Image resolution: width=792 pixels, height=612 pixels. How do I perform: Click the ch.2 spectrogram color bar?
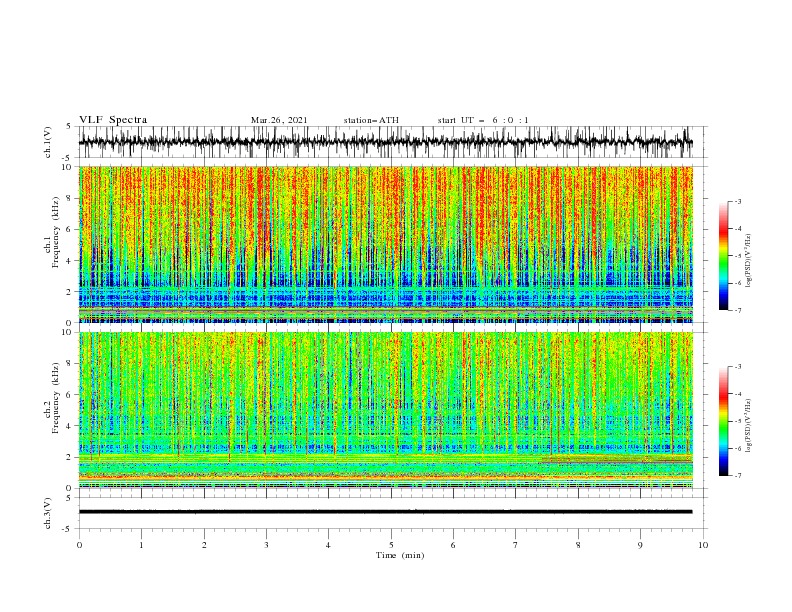click(x=723, y=421)
